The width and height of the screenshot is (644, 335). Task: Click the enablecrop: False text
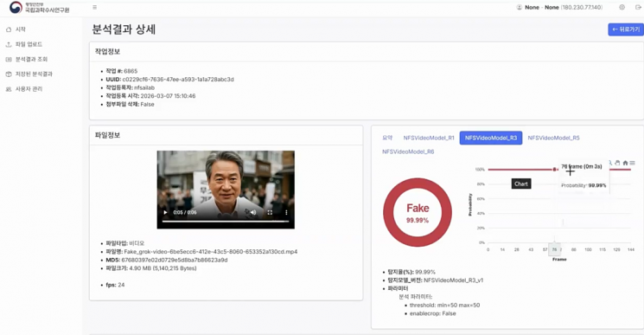[433, 313]
